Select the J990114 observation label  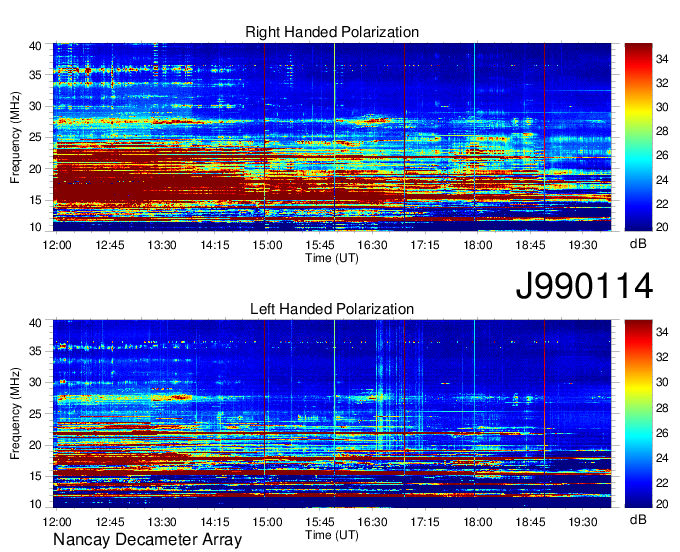click(584, 286)
